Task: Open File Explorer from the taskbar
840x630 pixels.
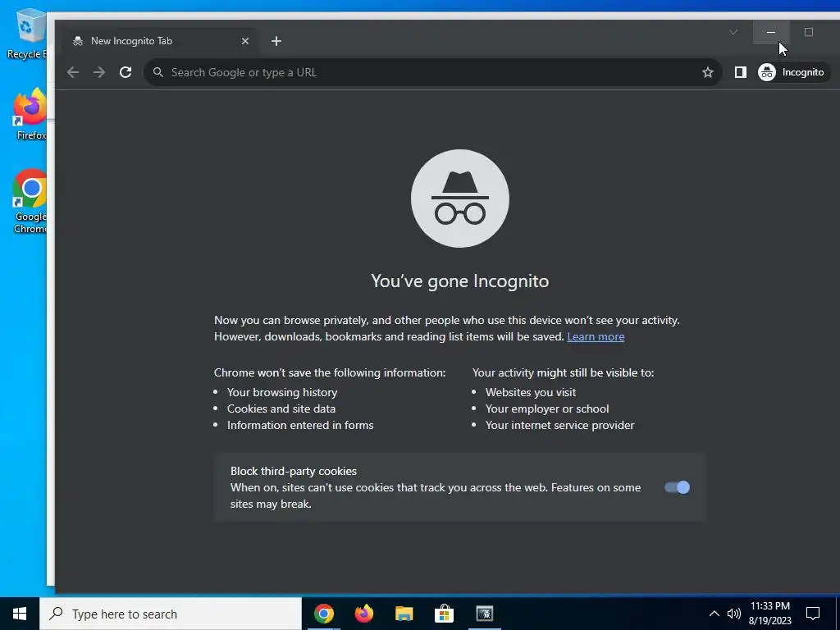Action: pos(404,614)
